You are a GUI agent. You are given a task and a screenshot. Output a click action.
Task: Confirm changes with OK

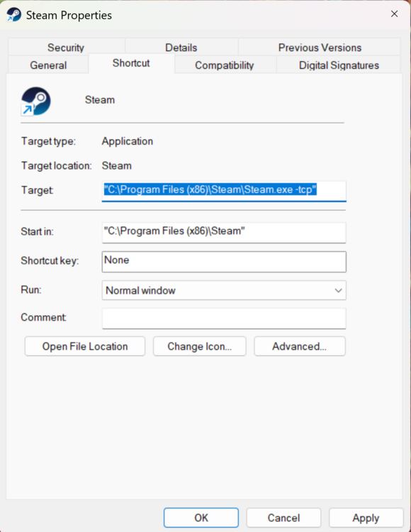pos(201,518)
